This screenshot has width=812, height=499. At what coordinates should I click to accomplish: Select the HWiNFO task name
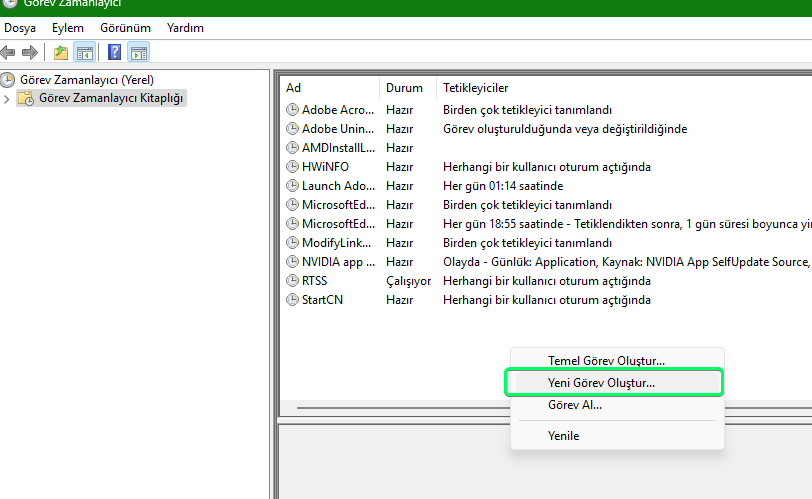325,167
